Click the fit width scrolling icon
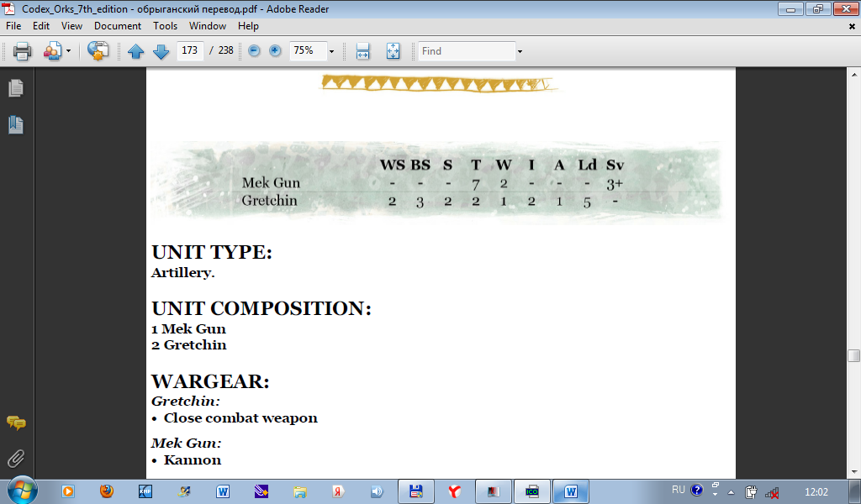This screenshot has width=861, height=504. coord(362,51)
